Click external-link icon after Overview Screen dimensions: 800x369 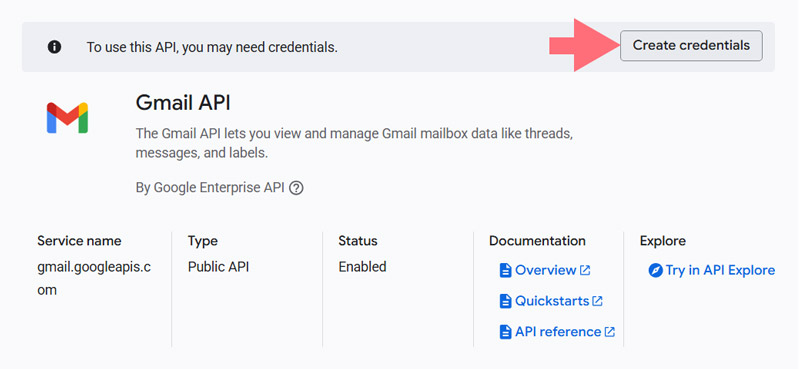[x=585, y=270]
